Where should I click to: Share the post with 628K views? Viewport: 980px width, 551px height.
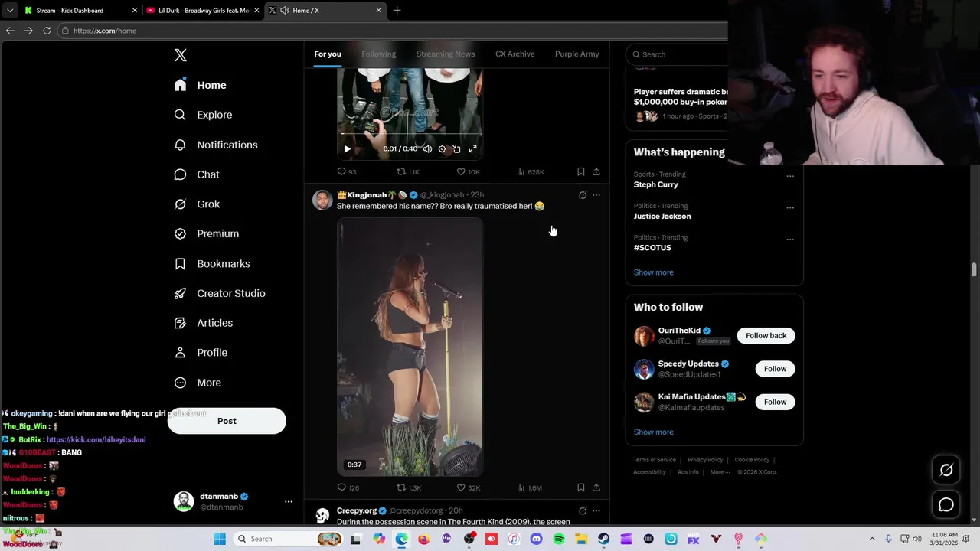click(x=596, y=172)
